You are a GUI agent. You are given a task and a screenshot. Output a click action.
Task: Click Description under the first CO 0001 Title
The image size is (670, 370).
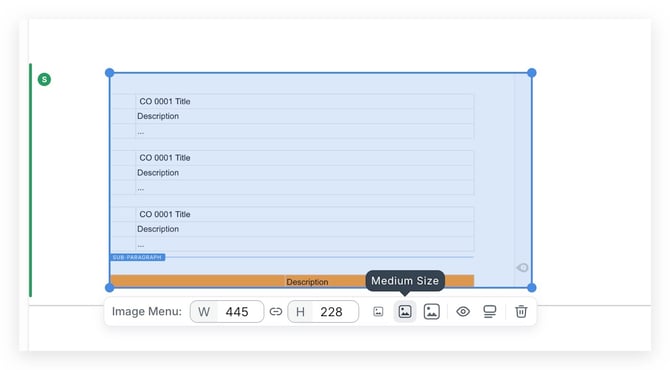(158, 116)
